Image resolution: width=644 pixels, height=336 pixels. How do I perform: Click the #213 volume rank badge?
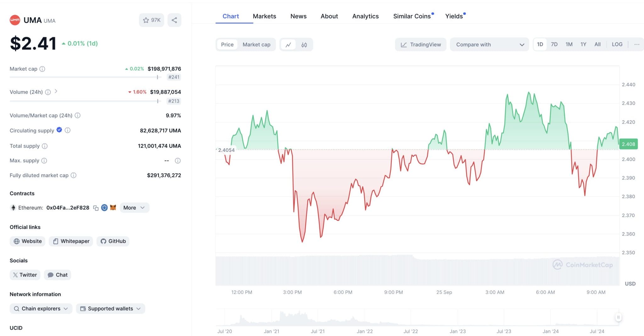click(x=174, y=101)
